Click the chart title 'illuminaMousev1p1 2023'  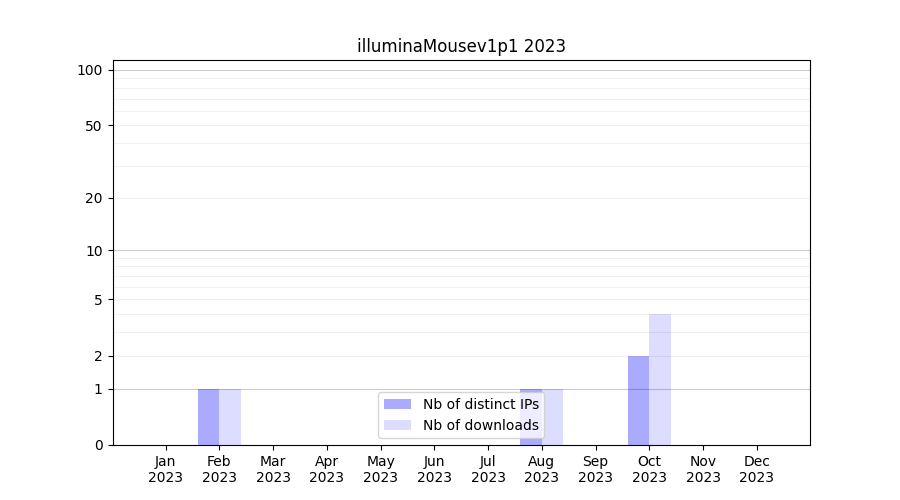coord(461,46)
